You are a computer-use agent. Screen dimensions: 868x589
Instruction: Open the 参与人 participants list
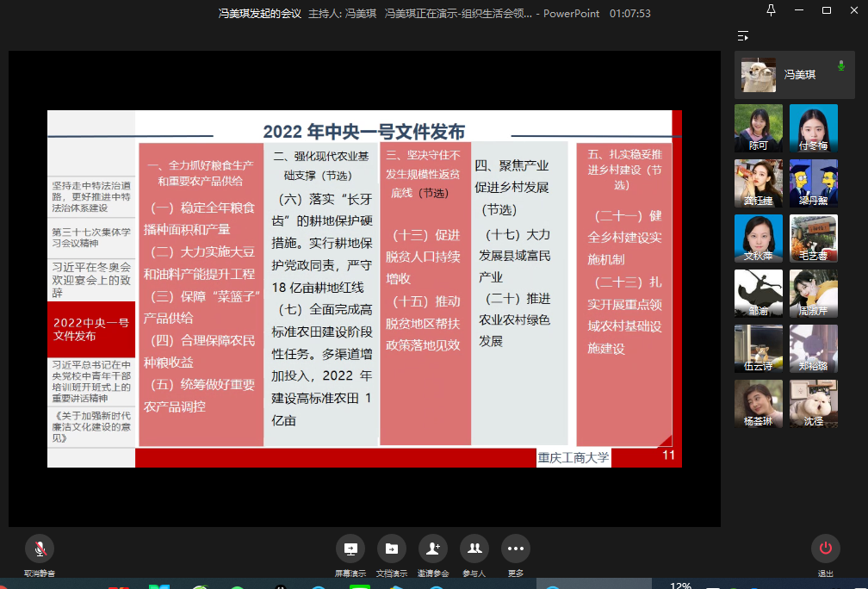click(474, 549)
